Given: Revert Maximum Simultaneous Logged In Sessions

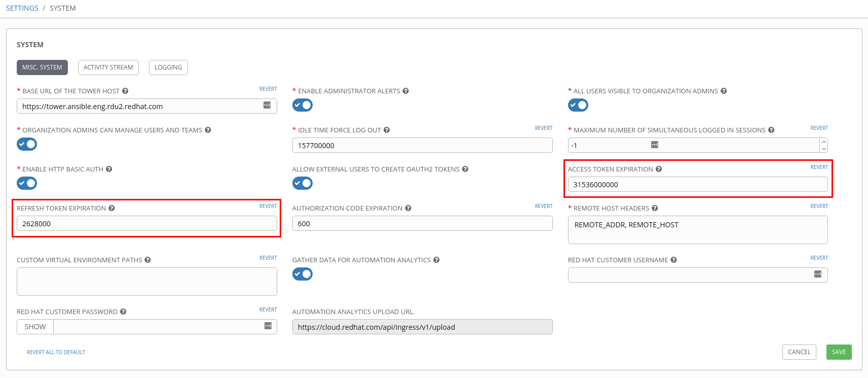Looking at the screenshot, I should pos(819,128).
